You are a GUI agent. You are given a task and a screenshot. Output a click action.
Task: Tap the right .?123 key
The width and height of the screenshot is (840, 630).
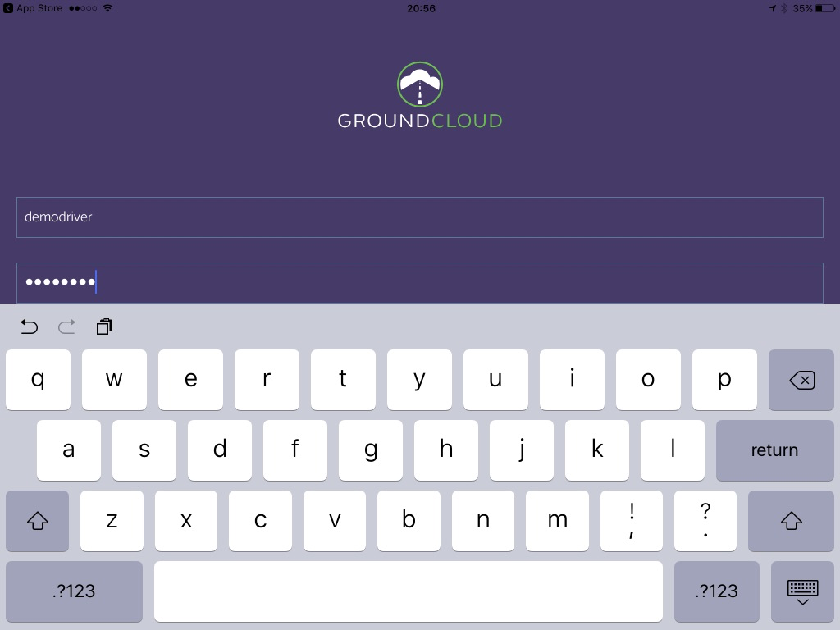pyautogui.click(x=716, y=591)
